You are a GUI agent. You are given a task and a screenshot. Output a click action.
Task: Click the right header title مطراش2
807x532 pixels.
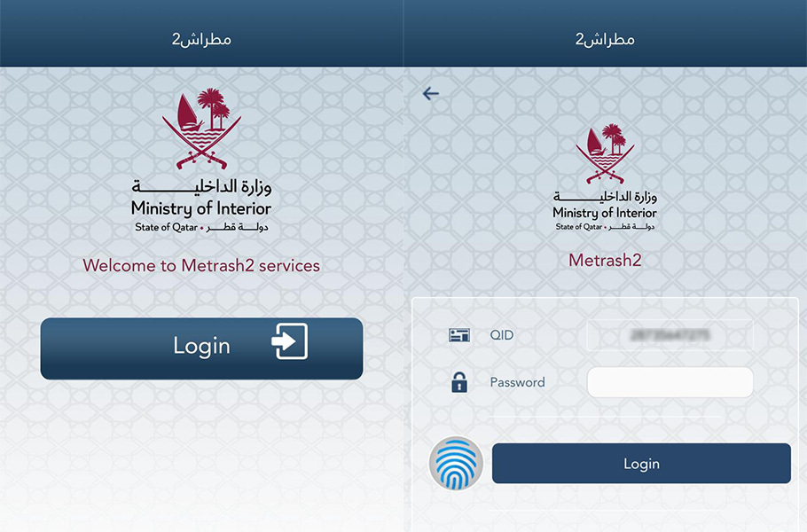point(605,40)
